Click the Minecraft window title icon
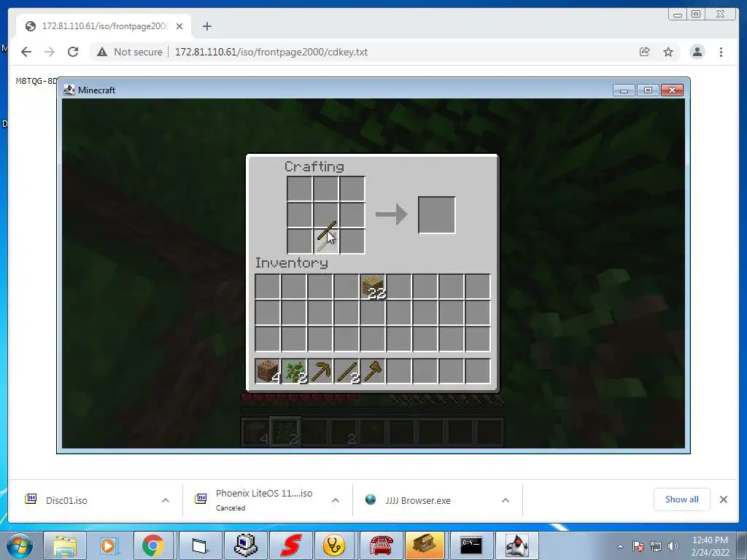Image resolution: width=747 pixels, height=560 pixels. click(69, 90)
